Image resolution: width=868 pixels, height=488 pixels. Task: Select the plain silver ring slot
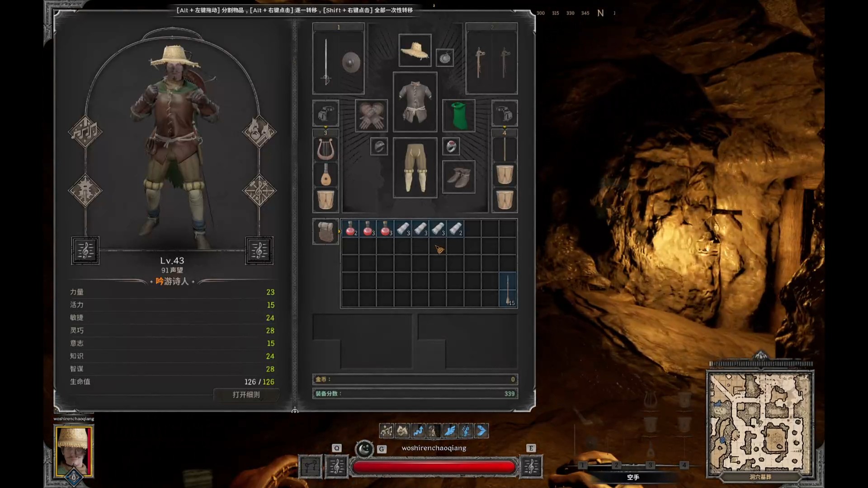(x=379, y=146)
